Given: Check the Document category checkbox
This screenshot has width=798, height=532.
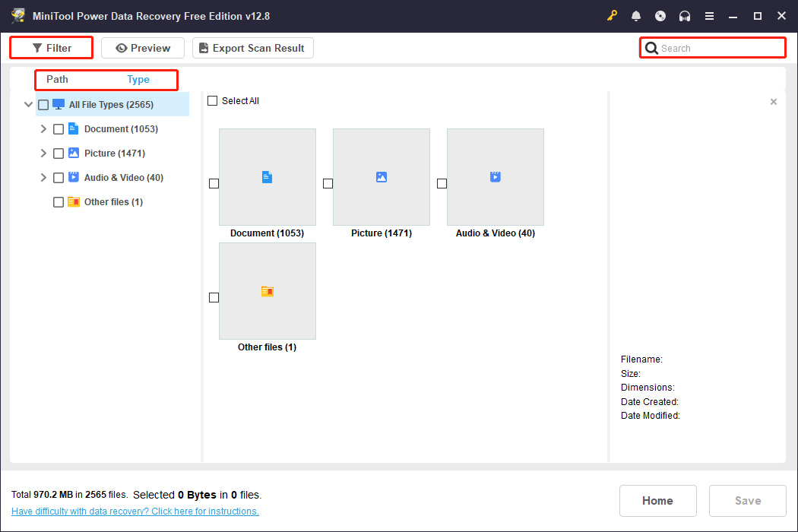Looking at the screenshot, I should point(59,128).
